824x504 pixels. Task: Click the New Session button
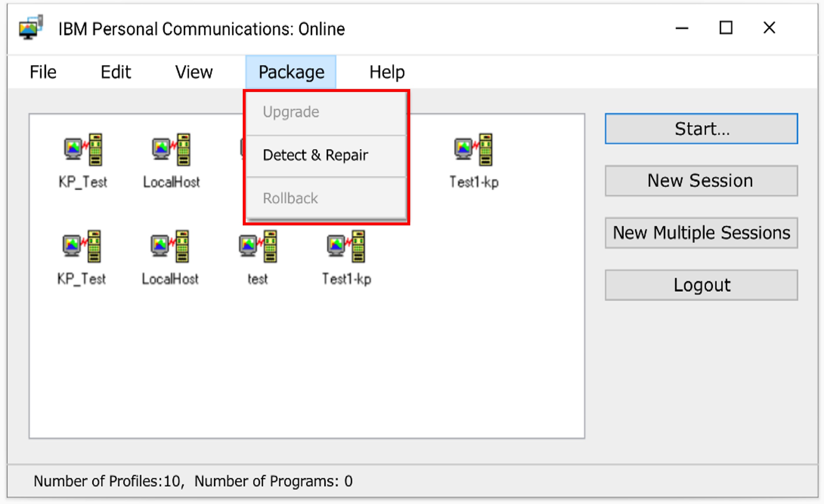click(x=701, y=181)
